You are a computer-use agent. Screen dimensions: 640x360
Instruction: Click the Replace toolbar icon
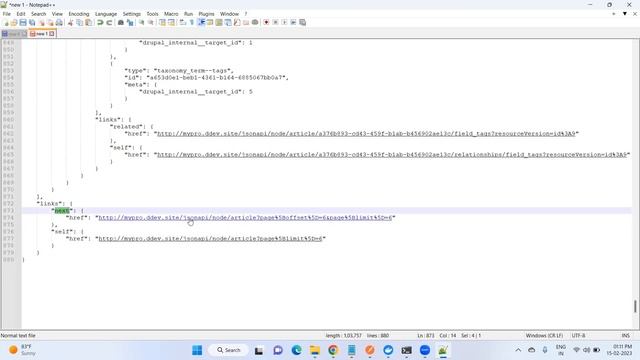tap(130, 22)
